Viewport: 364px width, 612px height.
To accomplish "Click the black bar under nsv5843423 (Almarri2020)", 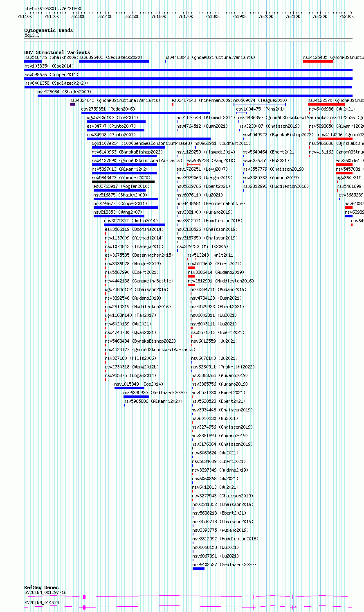I will pyautogui.click(x=123, y=182).
